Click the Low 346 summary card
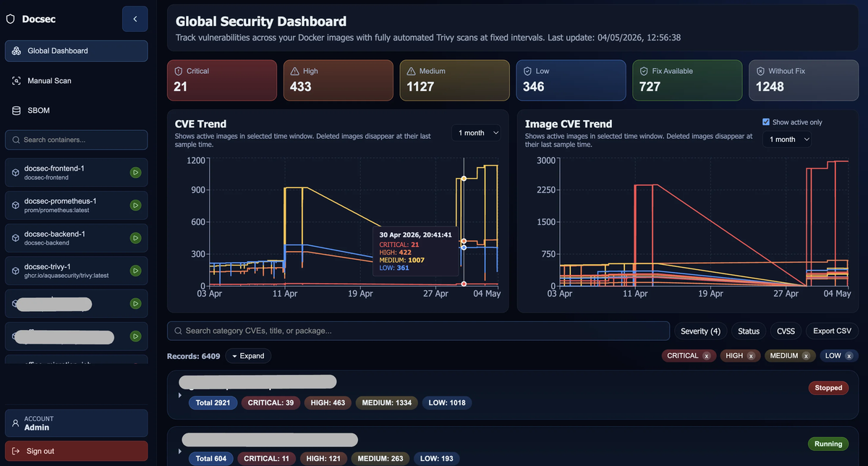 tap(571, 80)
